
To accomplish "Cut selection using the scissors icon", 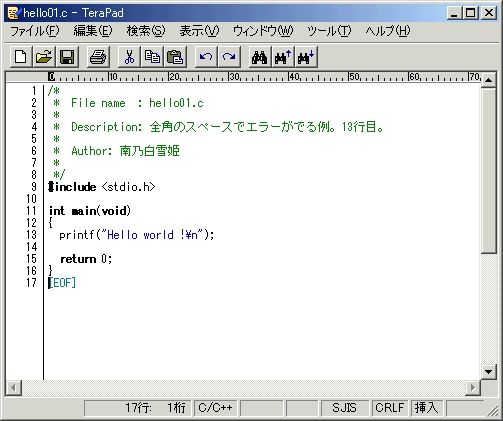I will click(x=129, y=57).
